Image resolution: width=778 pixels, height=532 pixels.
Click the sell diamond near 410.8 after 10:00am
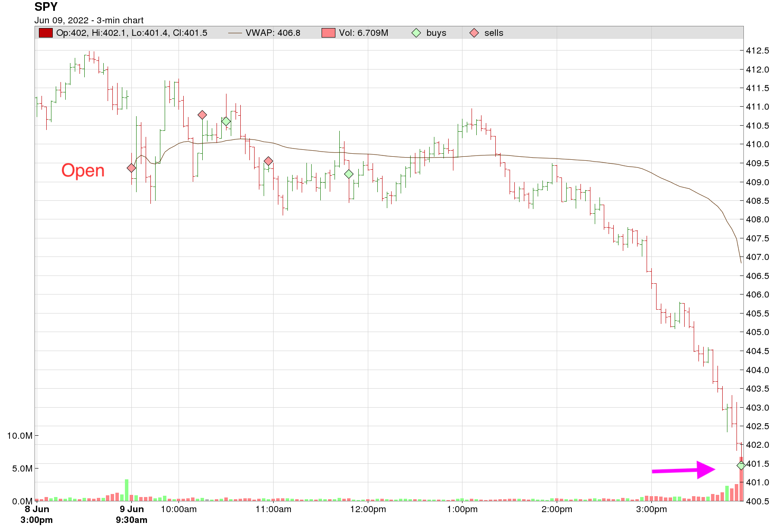pos(202,115)
